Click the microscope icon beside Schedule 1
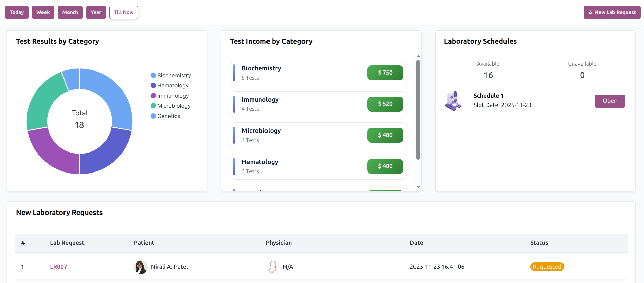This screenshot has width=644, height=283. coord(453,101)
